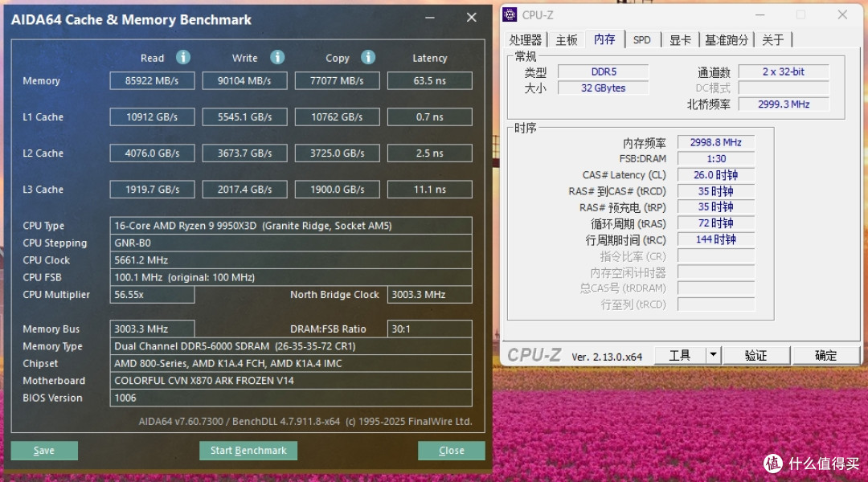
Task: Click the FSB:DRAM 1:30 value
Action: click(x=716, y=158)
